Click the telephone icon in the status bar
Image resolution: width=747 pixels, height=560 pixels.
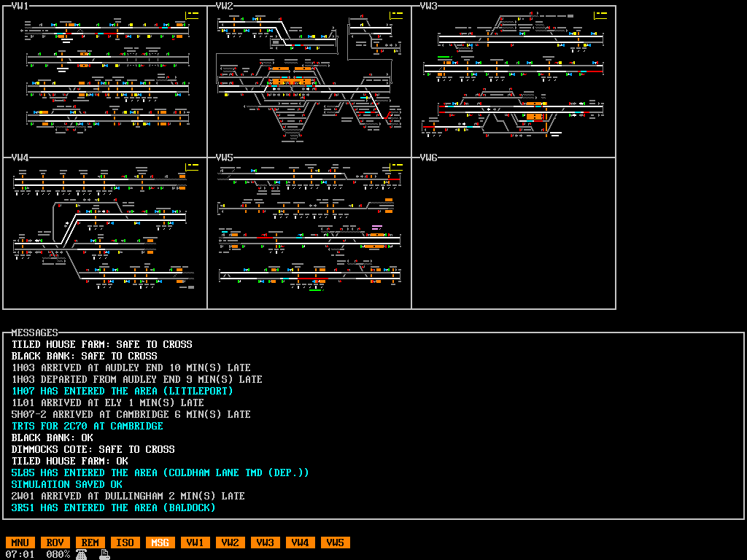coord(82,554)
